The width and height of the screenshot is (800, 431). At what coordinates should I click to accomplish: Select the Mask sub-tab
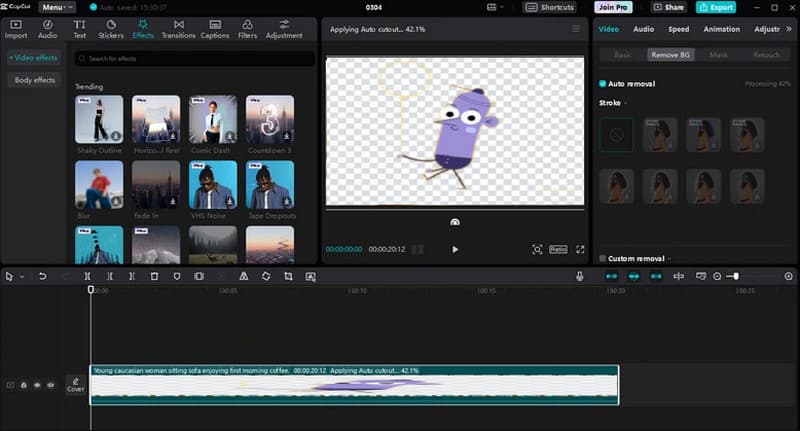718,55
